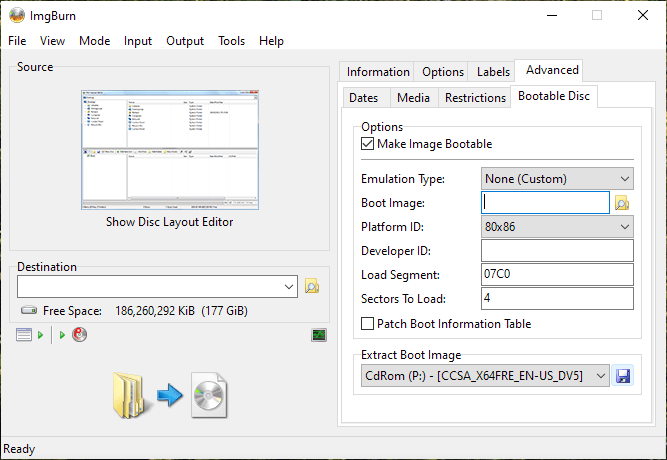Open the green graph monitor icon

coord(319,335)
